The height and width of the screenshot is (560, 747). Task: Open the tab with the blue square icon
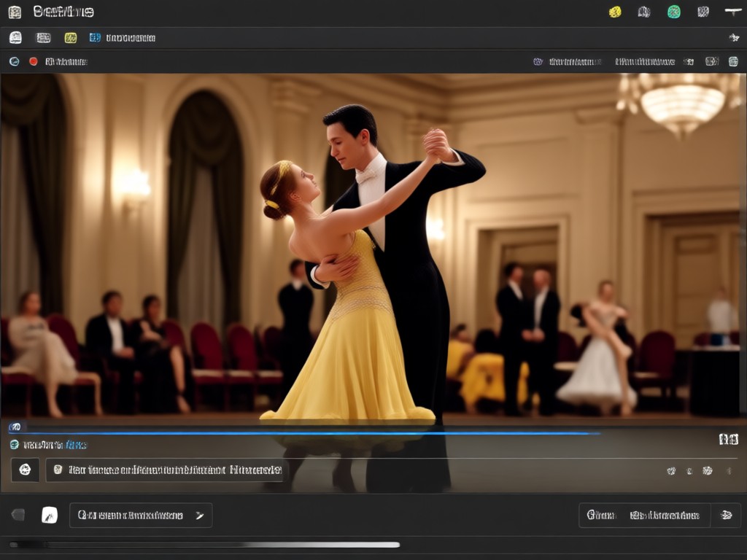(x=123, y=38)
